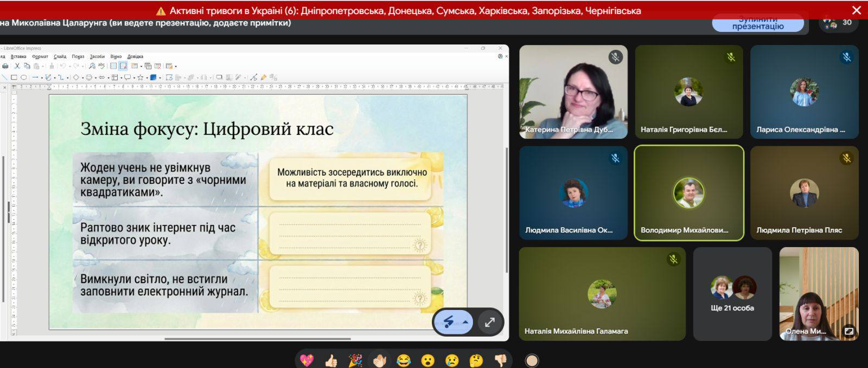The image size is (868, 368).
Task: Click picture-in-picture icon on Олена's tile
Action: tap(848, 331)
